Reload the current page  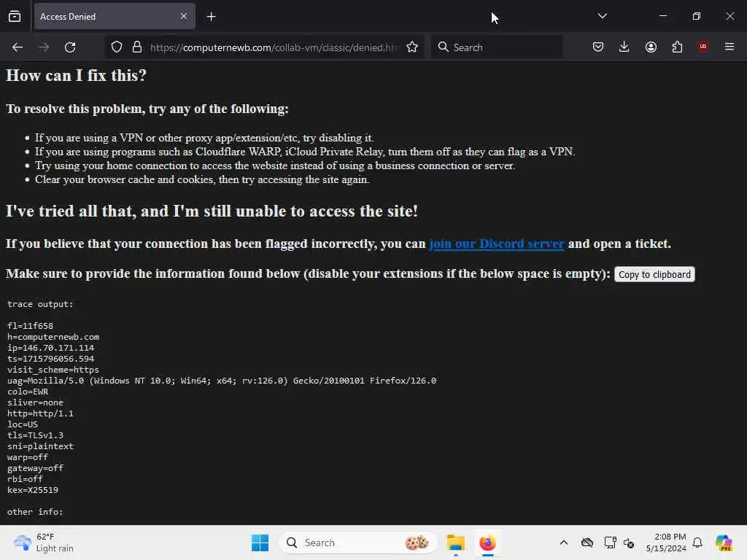[70, 47]
